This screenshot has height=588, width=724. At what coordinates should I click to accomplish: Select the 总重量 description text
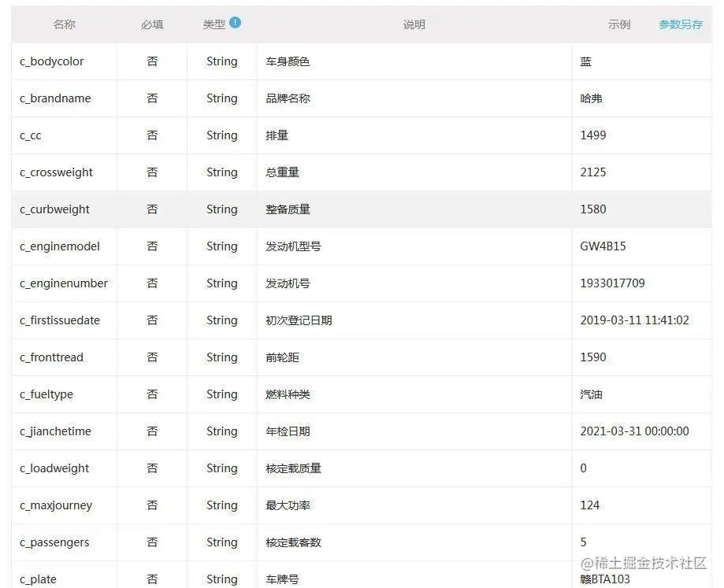tap(282, 172)
